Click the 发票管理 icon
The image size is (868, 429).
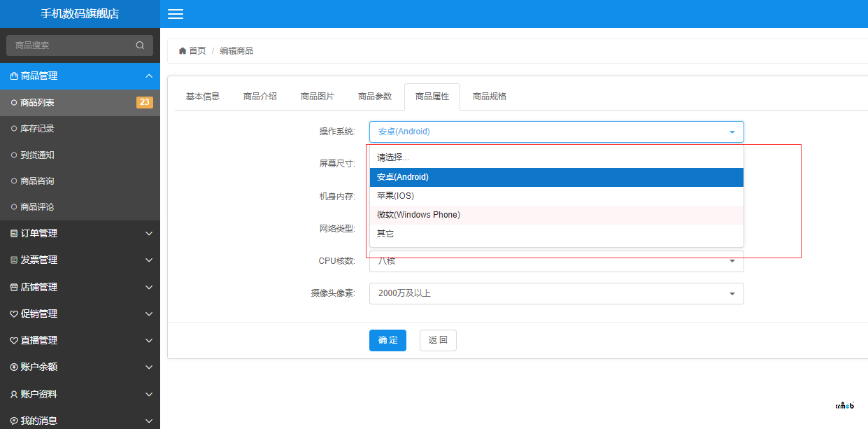(14, 260)
